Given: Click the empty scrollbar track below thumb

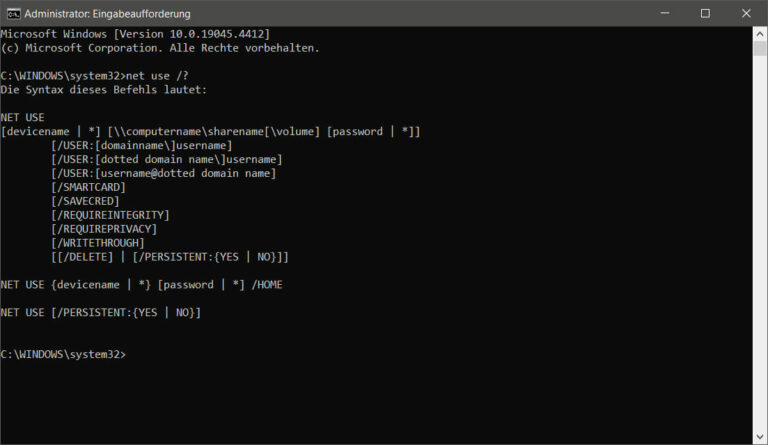Looking at the screenshot, I should (x=760, y=242).
